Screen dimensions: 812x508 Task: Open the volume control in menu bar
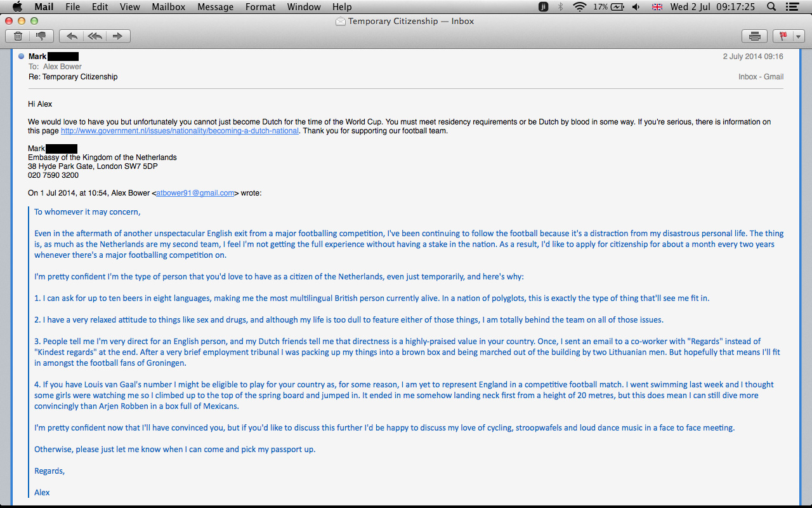tap(636, 7)
